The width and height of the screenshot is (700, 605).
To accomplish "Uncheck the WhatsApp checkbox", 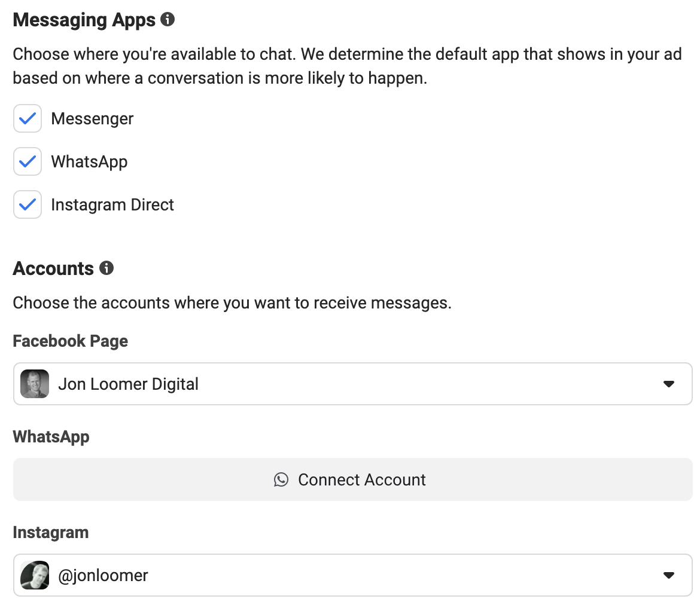I will tap(28, 161).
